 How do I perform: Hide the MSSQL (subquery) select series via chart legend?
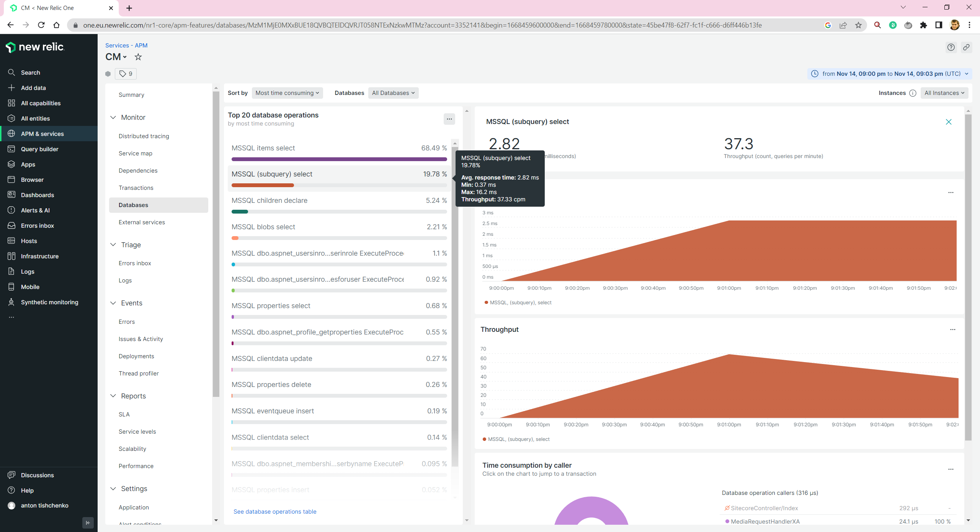click(518, 302)
